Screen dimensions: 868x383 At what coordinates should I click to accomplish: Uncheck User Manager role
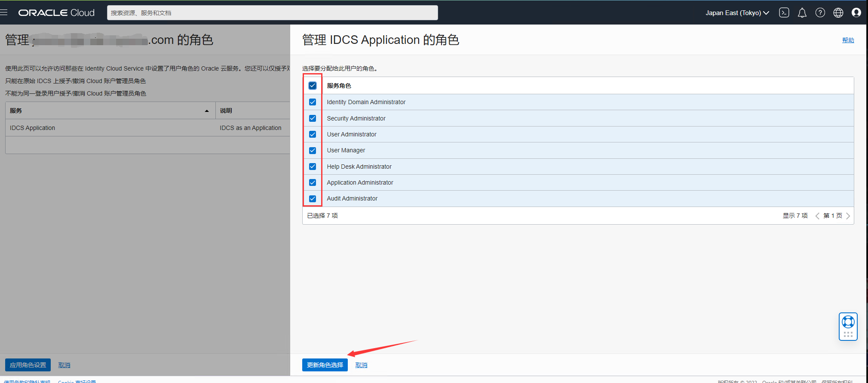313,151
